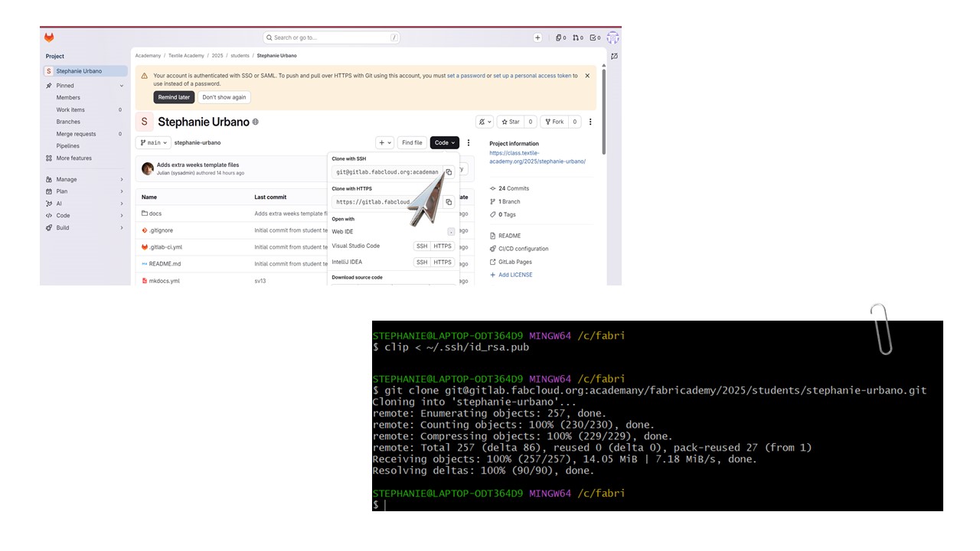980x551 pixels.
Task: Go to Branches in the sidebar
Action: coord(68,122)
